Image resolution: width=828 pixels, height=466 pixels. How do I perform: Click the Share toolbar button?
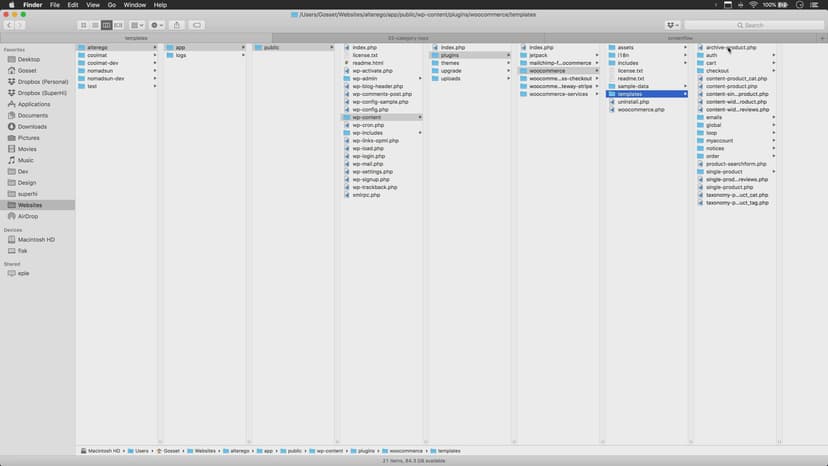click(177, 25)
